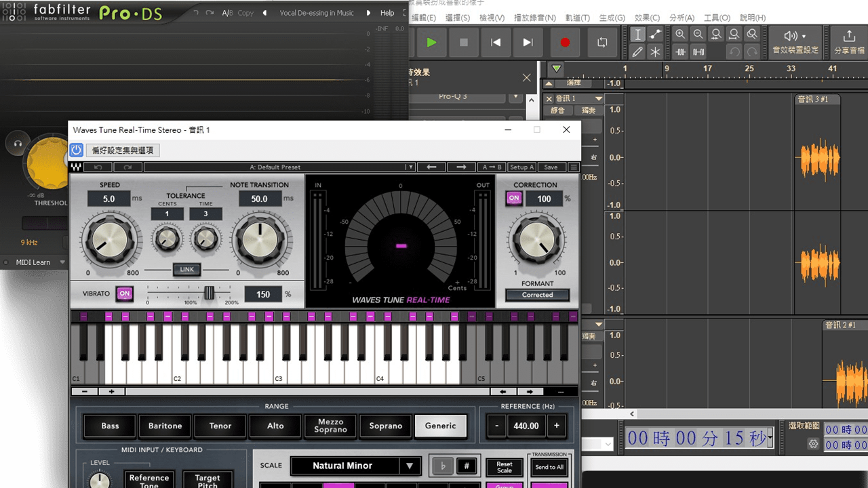
Task: Click the Skip to Start transport button
Action: click(496, 42)
